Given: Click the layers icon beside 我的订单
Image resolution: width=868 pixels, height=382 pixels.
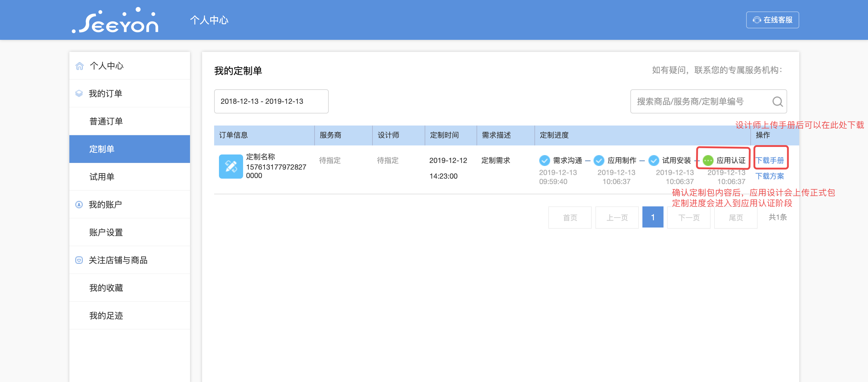Looking at the screenshot, I should click(x=79, y=94).
